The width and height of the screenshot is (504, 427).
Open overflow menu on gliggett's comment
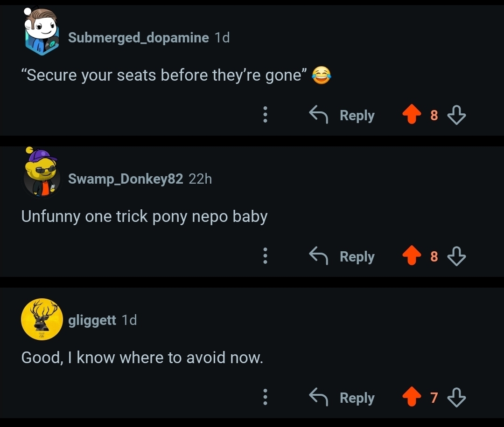click(265, 397)
